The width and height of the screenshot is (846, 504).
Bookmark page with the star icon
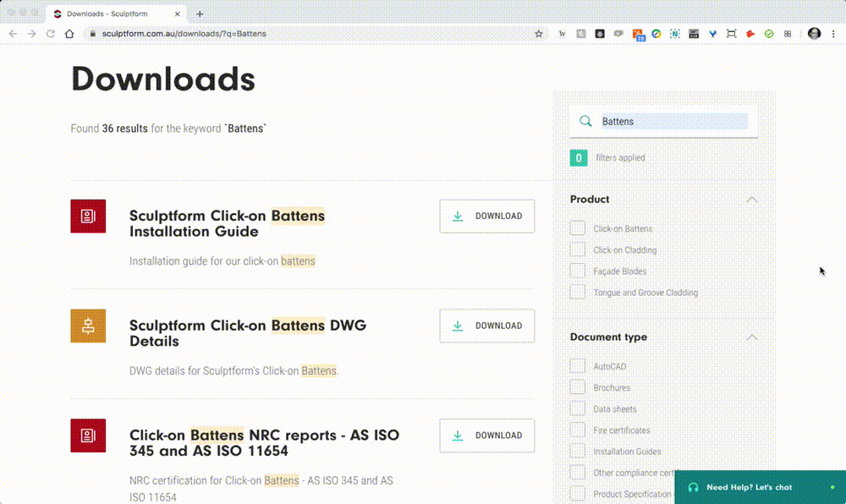coord(538,34)
